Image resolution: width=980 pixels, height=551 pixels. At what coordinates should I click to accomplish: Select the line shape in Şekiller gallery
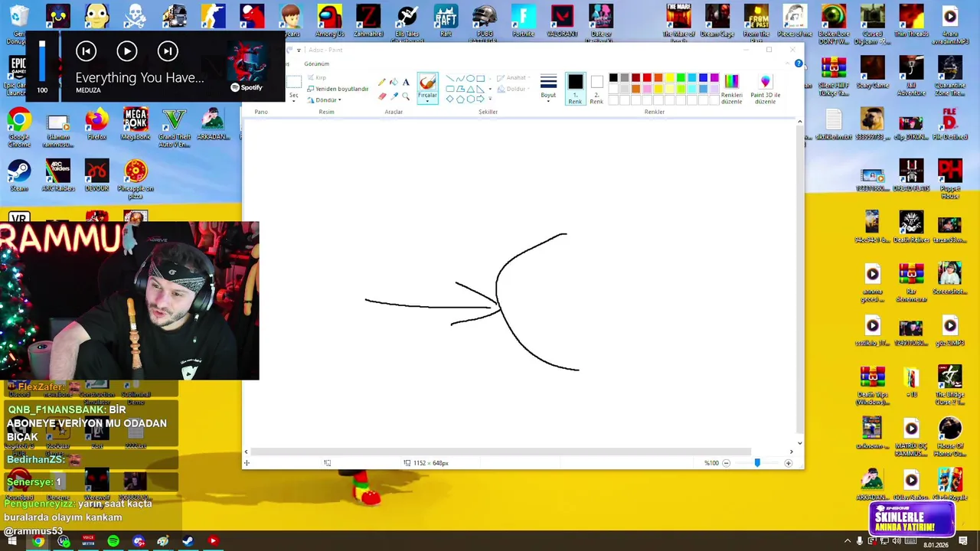[450, 79]
